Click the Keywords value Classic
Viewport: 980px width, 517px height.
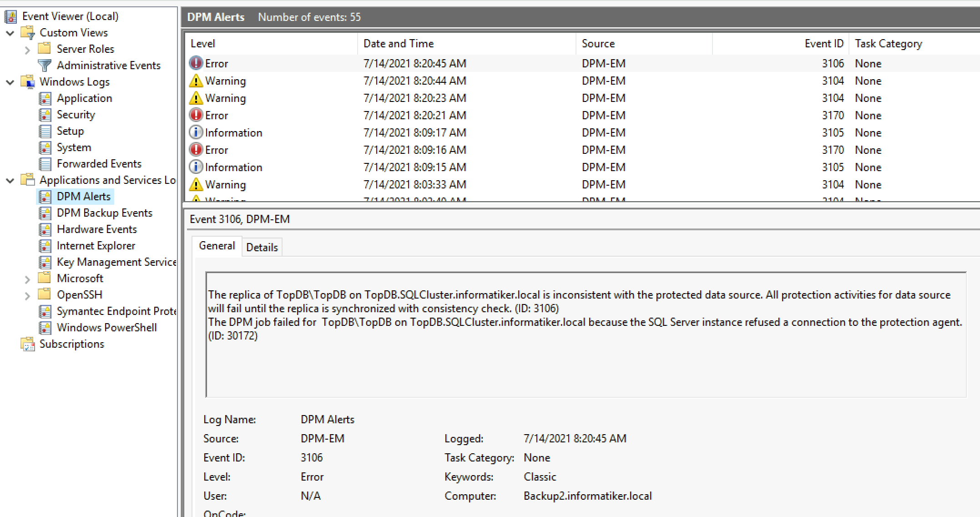click(x=540, y=477)
